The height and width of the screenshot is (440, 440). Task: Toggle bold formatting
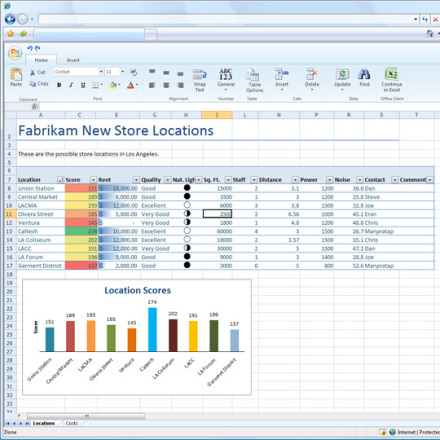pos(59,85)
